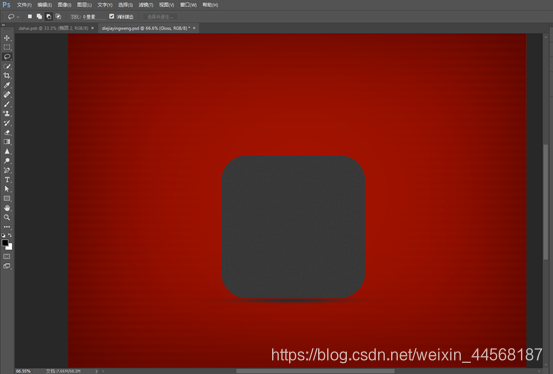Select the Clone Stamp tool
Viewport: 553px width, 374px height.
[x=7, y=114]
